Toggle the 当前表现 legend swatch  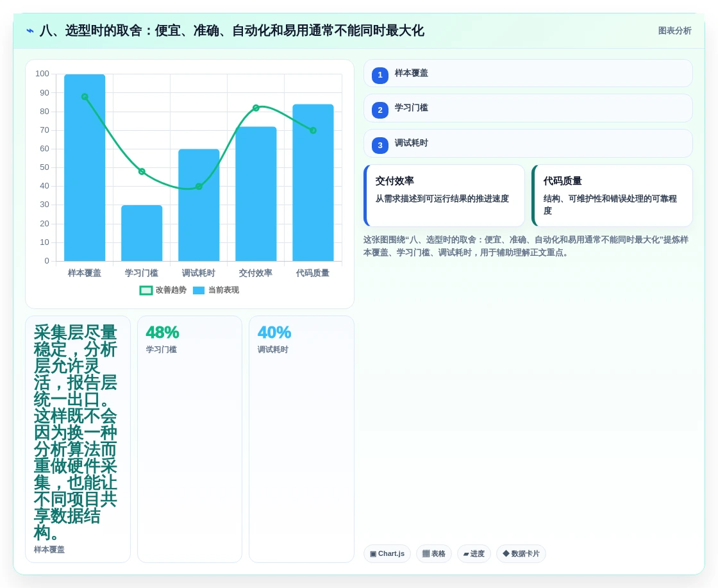click(199, 290)
